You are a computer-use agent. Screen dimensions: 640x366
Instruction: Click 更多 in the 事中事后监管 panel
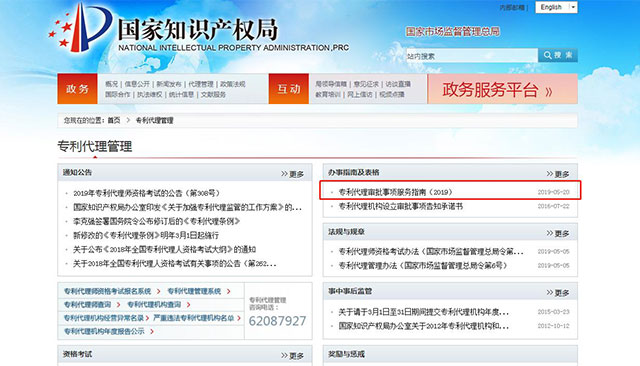(558, 293)
